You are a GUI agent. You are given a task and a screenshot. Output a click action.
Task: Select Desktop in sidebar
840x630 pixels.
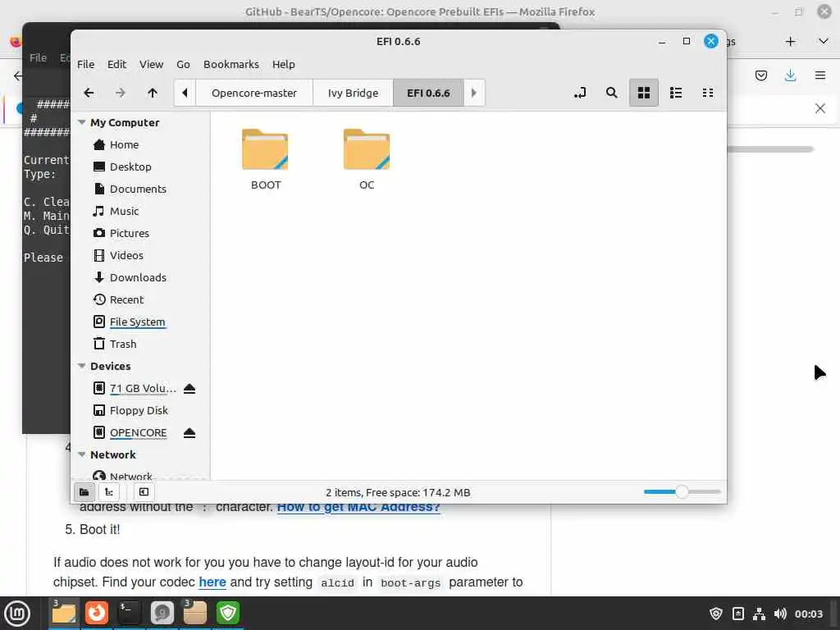pyautogui.click(x=130, y=167)
